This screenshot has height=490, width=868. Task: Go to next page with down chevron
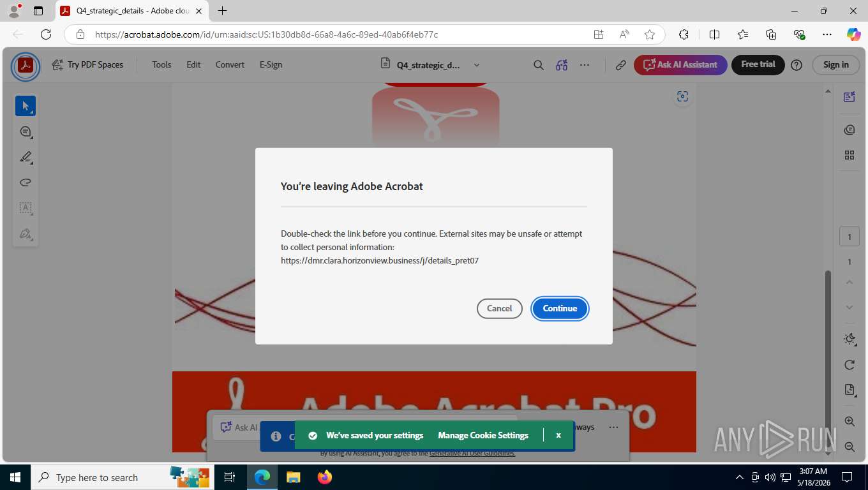pyautogui.click(x=849, y=307)
